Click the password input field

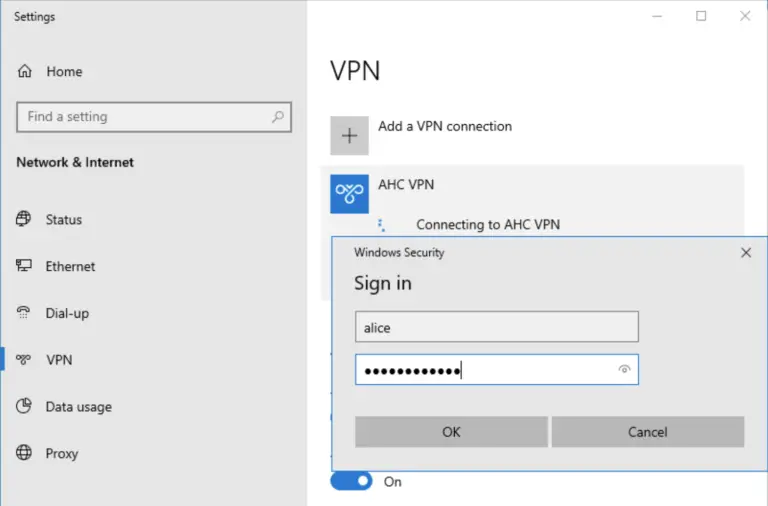pyautogui.click(x=497, y=369)
